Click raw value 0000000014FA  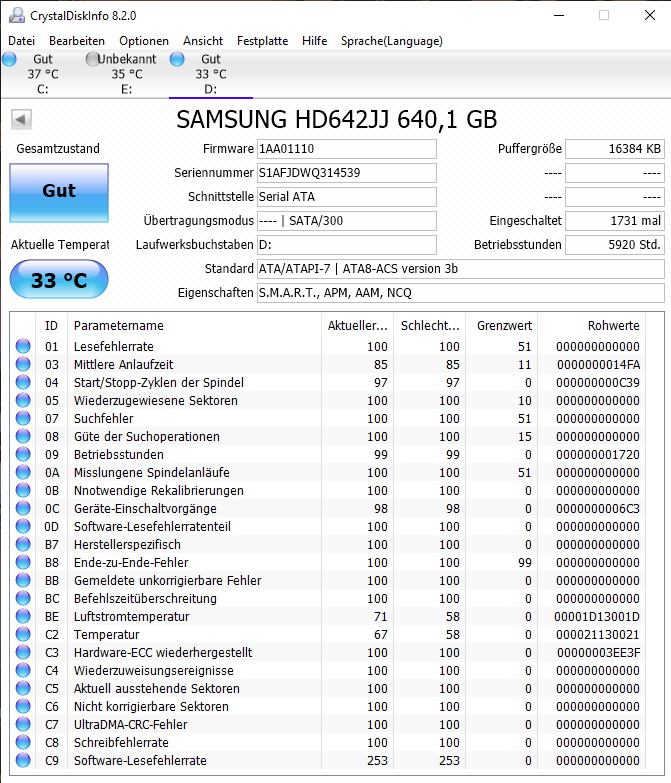coord(599,365)
